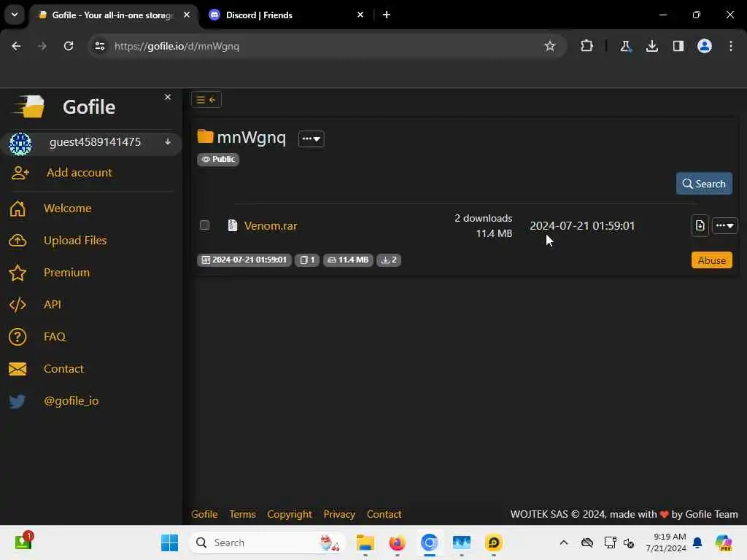
Task: Bookmark this page with the star icon
Action: click(x=550, y=46)
